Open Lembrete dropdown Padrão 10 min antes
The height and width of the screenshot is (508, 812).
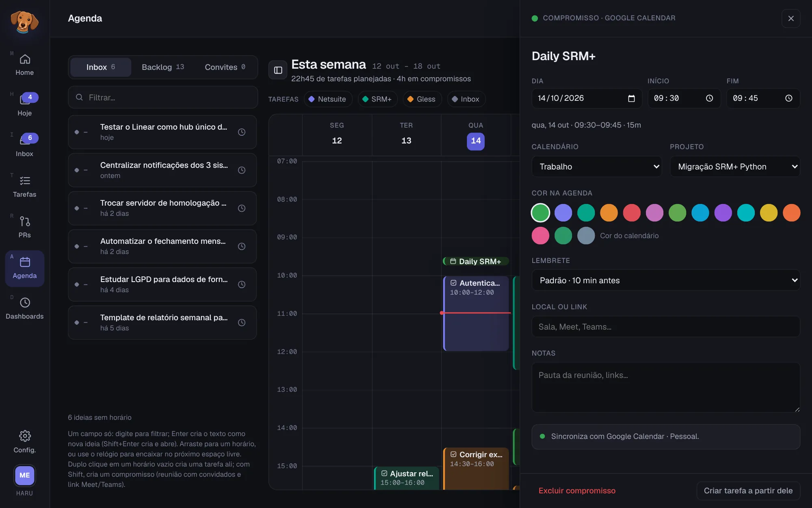pyautogui.click(x=666, y=280)
